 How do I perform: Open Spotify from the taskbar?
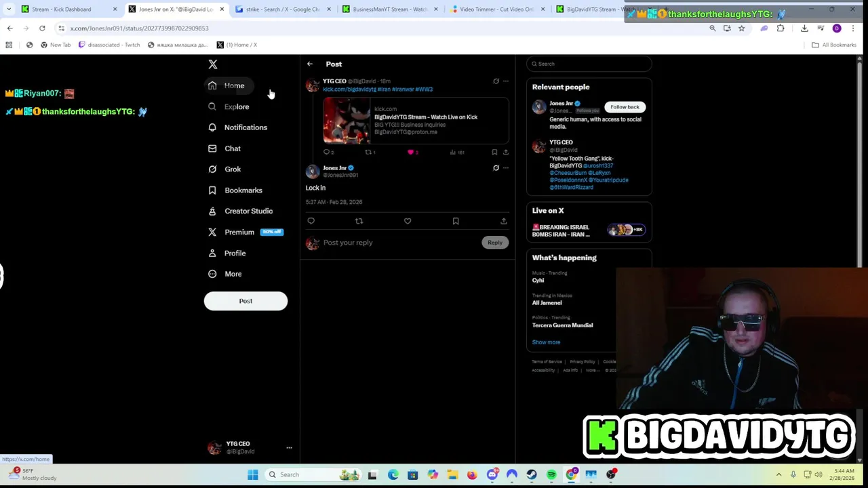coord(551,474)
